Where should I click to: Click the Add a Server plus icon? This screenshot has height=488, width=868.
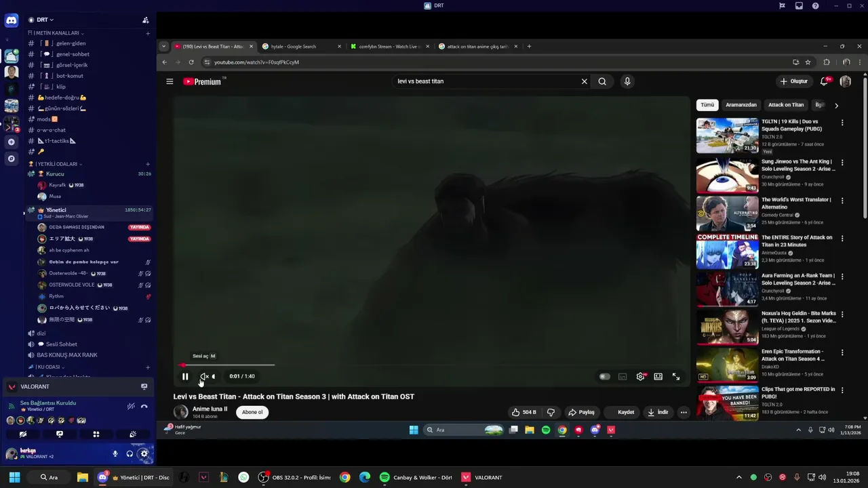[12, 142]
